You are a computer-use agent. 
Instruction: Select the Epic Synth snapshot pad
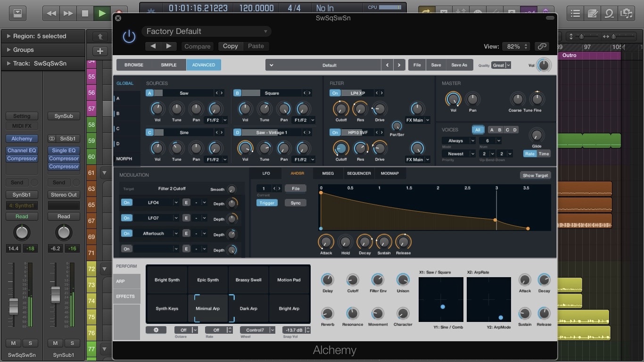208,280
